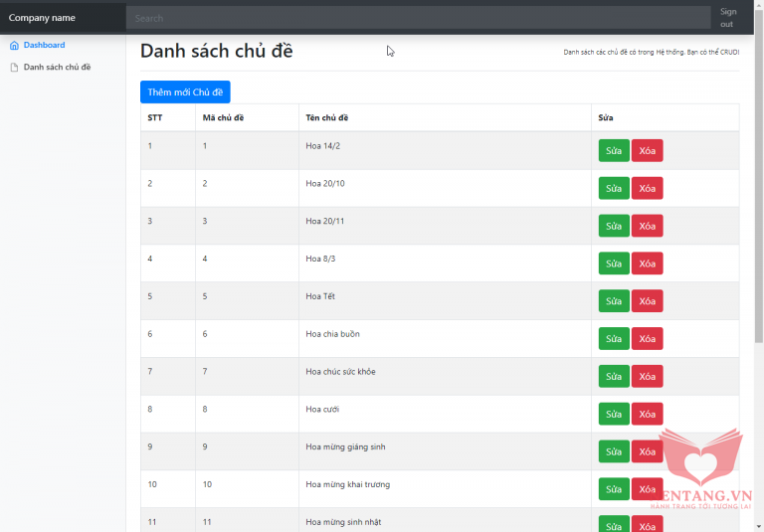Delete the Hoa 14/2 row with Xóa
This screenshot has width=764, height=532.
pos(647,150)
